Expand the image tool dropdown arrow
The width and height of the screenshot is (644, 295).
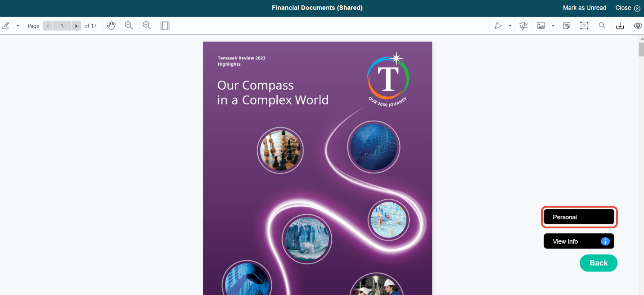tap(553, 26)
